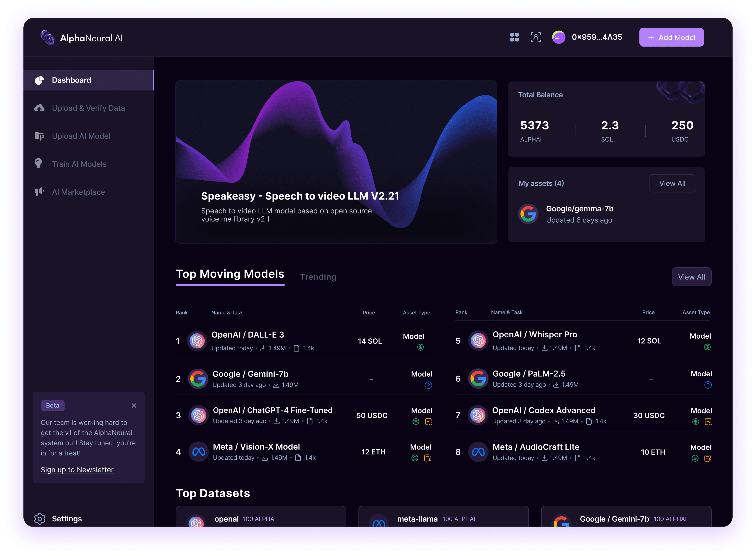Click green dollar icon on DALL-E 3 row

pos(420,347)
